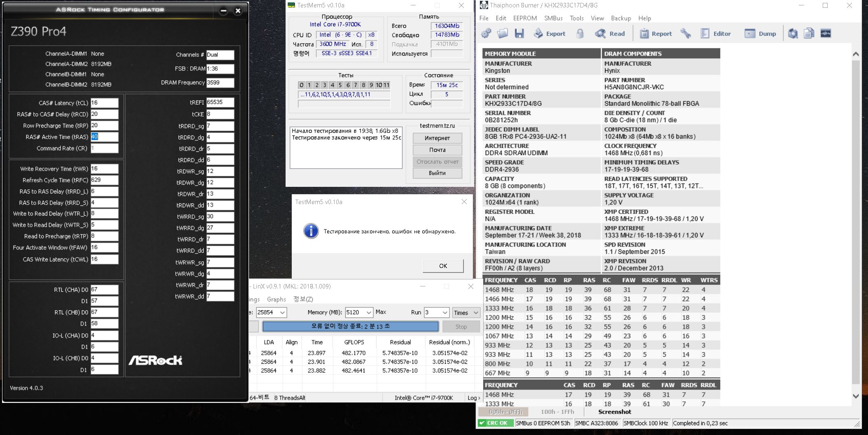Open the 정보(Z) menu in LinX

(303, 299)
